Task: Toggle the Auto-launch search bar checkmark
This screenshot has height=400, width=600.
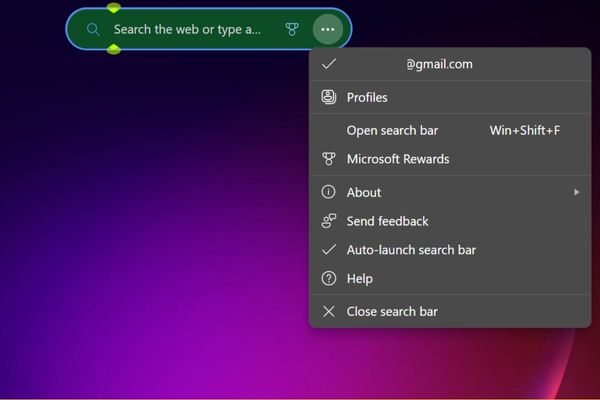Action: tap(328, 250)
